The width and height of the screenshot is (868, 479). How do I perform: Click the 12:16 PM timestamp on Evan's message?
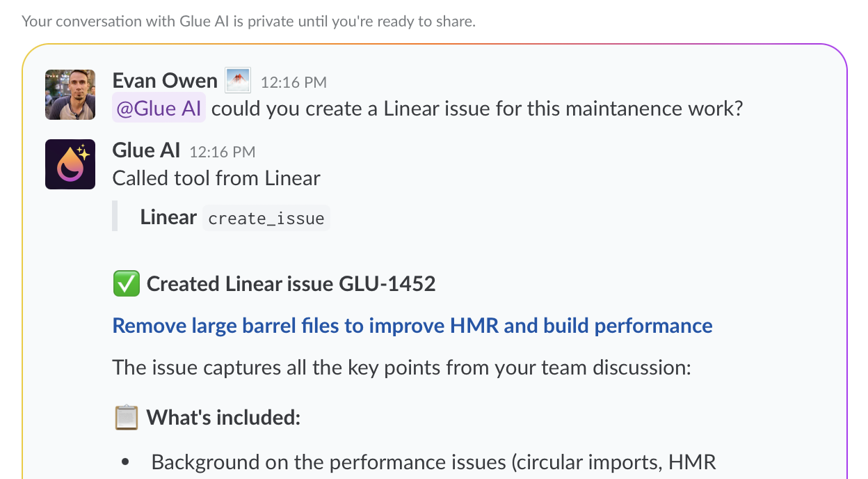[294, 81]
